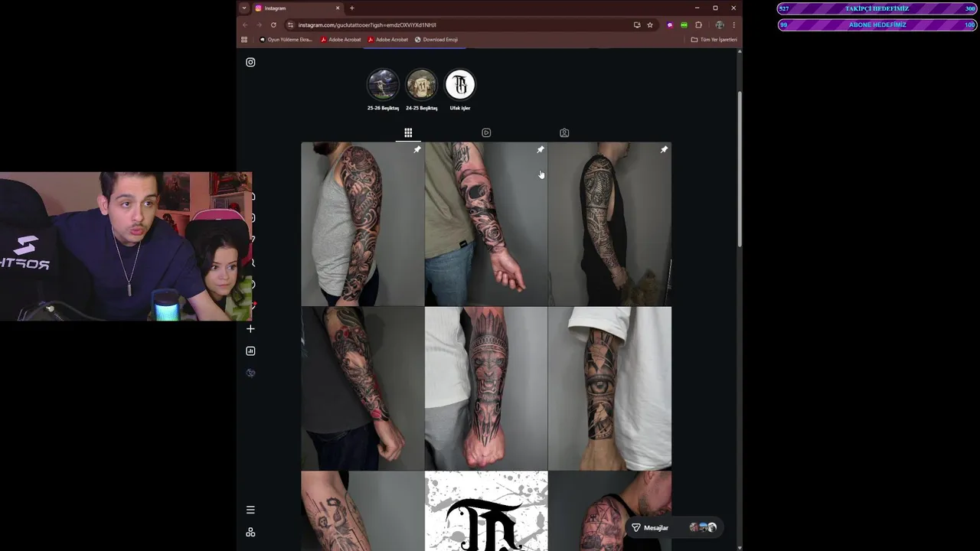Viewport: 980px width, 551px height.
Task: Click the purple extension icon in toolbar
Action: pos(670,25)
